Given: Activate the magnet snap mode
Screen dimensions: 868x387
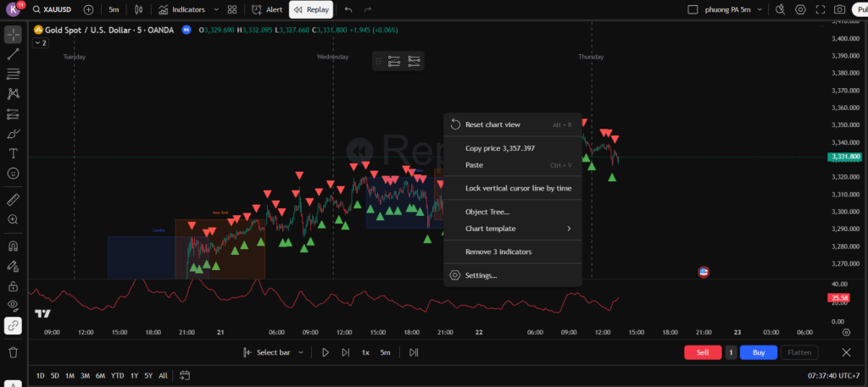Looking at the screenshot, I should 13,247.
